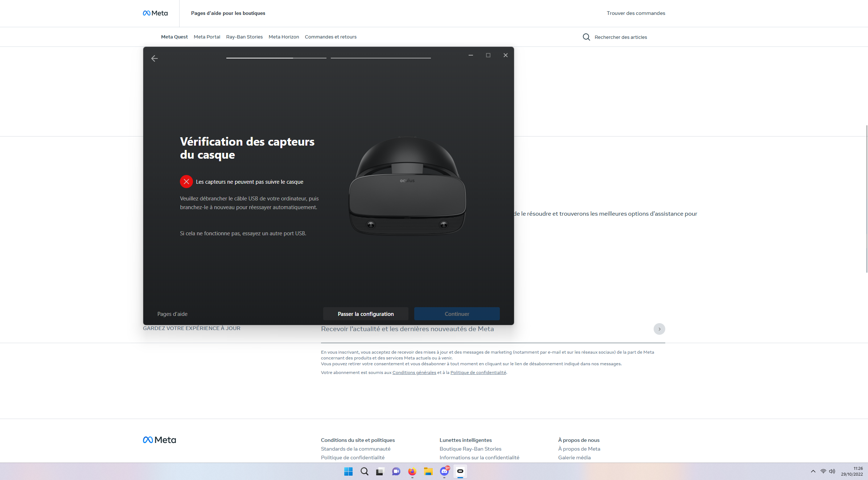This screenshot has width=868, height=480.
Task: Open Wi-Fi network settings tray icon
Action: tap(823, 471)
